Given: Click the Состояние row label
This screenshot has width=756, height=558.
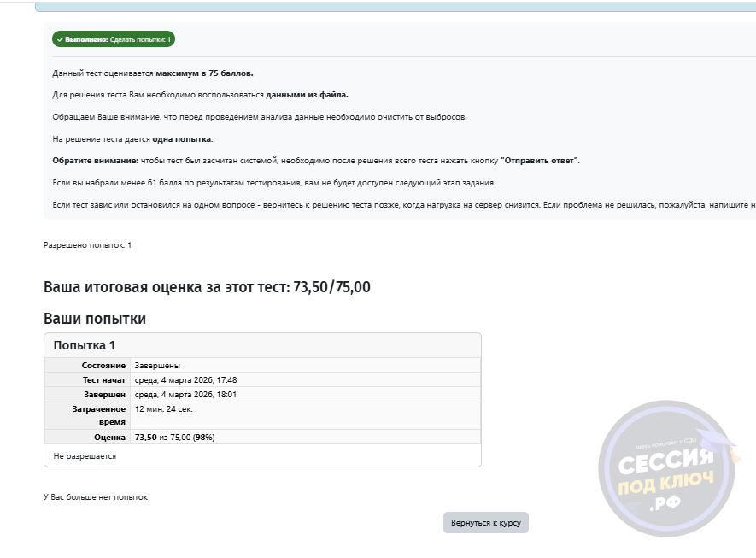Looking at the screenshot, I should (x=103, y=366).
